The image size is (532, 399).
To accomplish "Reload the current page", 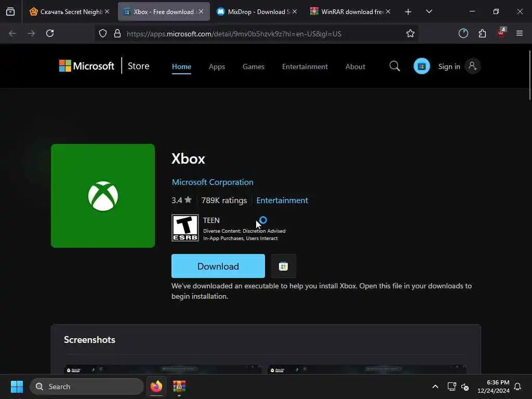I will tap(50, 33).
